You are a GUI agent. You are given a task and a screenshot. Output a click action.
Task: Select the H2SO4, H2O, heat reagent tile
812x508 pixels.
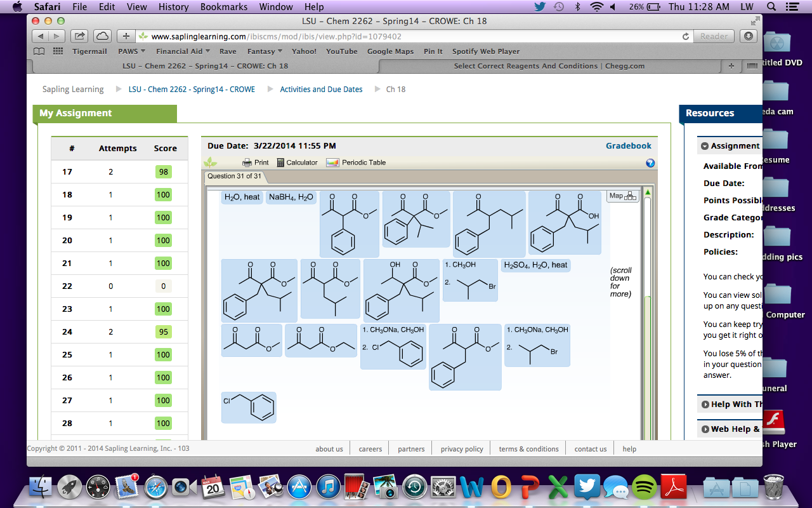click(x=535, y=265)
